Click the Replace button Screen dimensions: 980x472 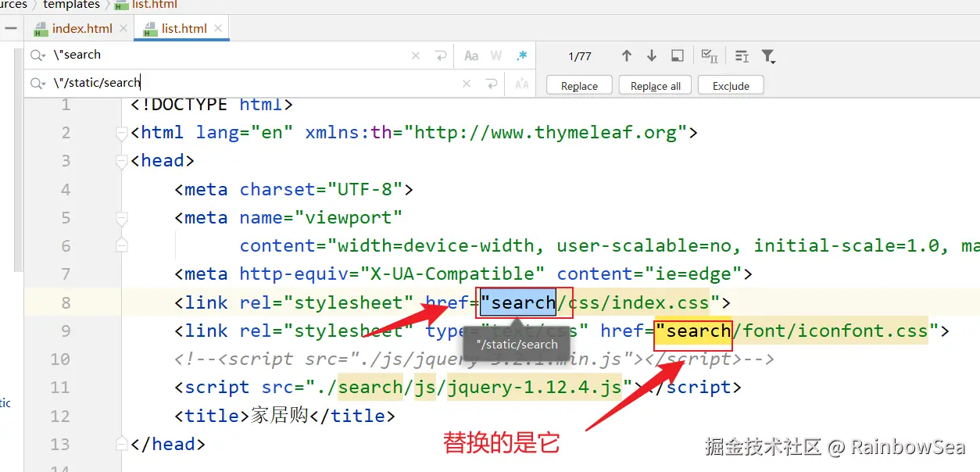580,85
